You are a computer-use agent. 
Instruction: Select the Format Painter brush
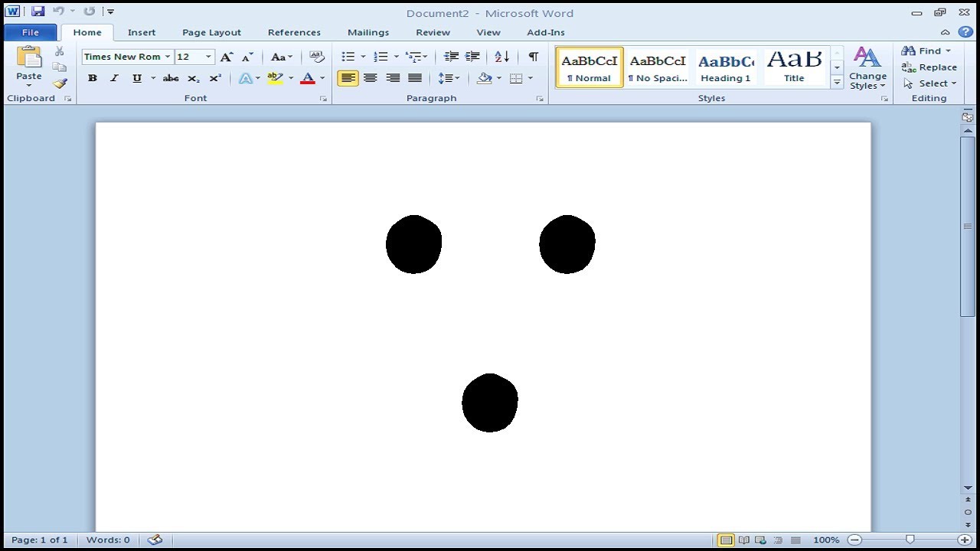tap(60, 83)
